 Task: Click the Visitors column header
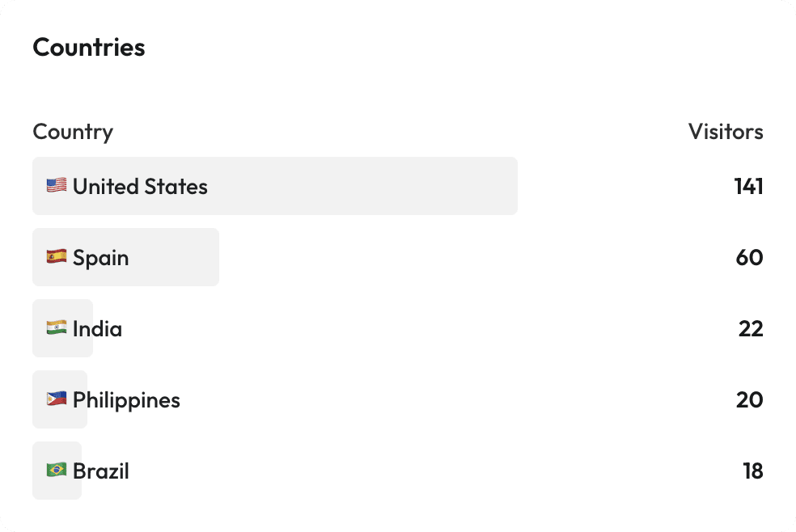(725, 132)
